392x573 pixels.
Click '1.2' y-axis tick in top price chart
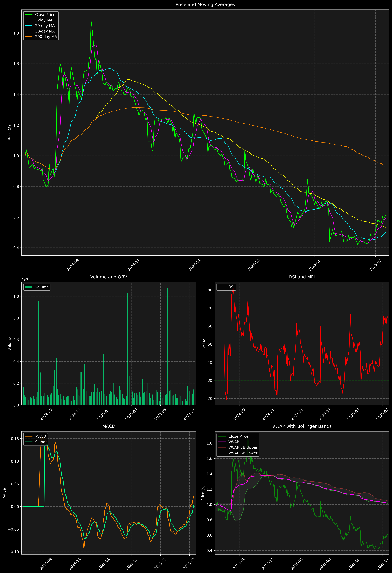[16, 125]
